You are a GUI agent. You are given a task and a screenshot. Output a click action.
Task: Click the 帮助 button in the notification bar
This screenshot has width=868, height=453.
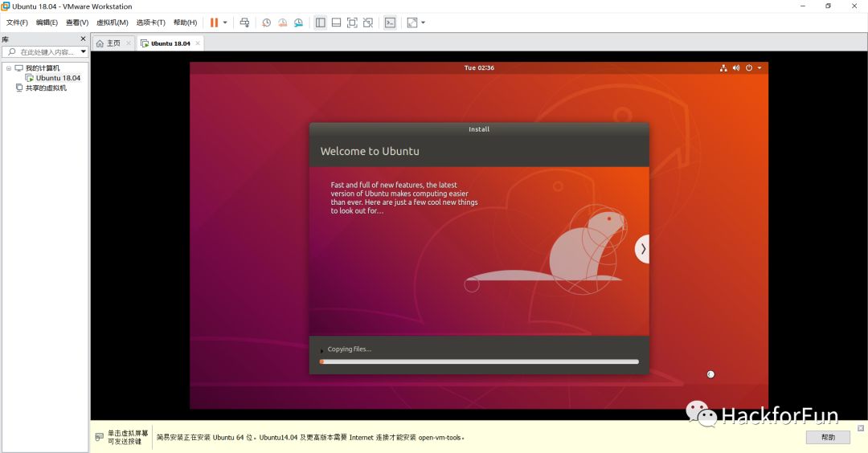pyautogui.click(x=828, y=437)
